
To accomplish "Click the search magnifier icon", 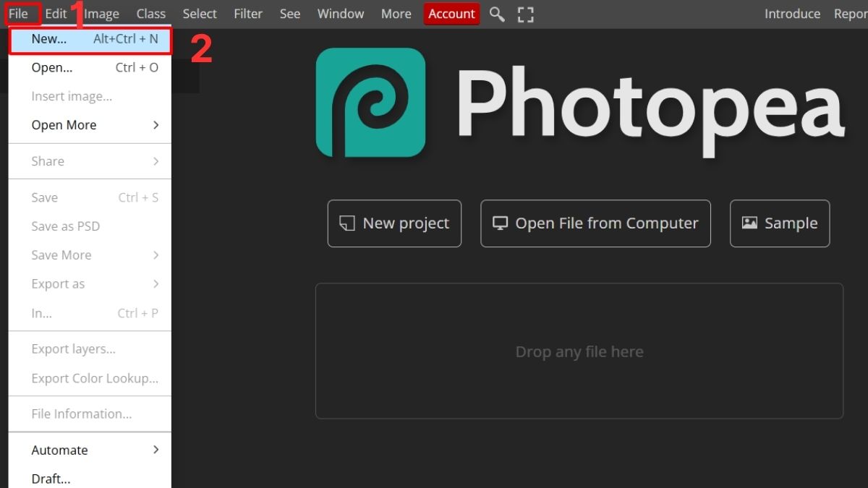I will (x=497, y=14).
